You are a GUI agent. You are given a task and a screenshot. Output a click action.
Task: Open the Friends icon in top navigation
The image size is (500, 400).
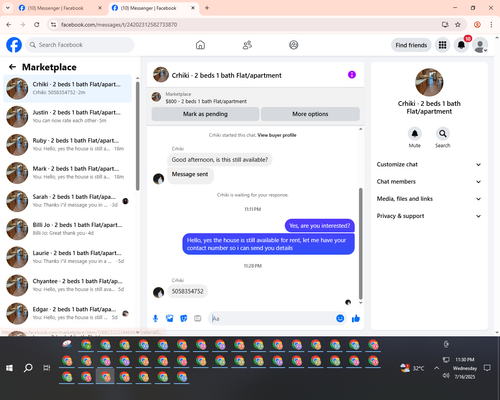coord(247,45)
